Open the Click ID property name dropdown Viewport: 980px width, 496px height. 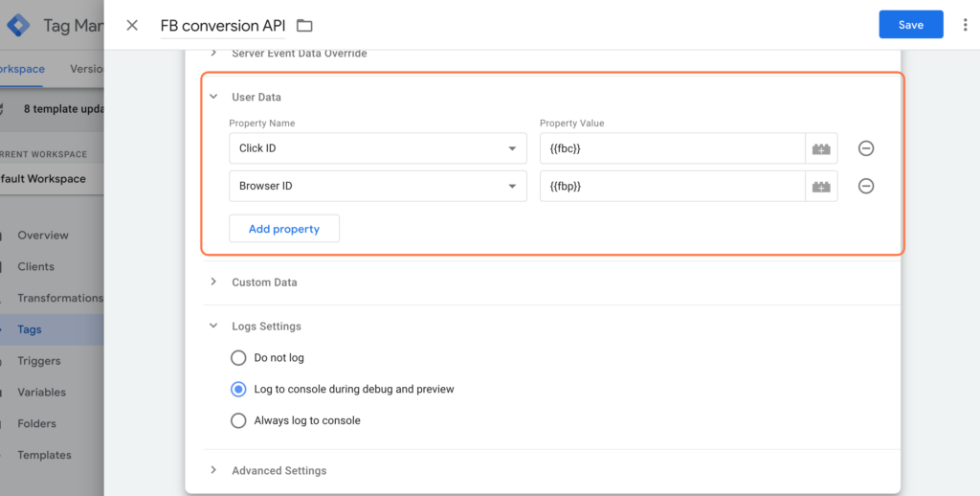point(377,148)
